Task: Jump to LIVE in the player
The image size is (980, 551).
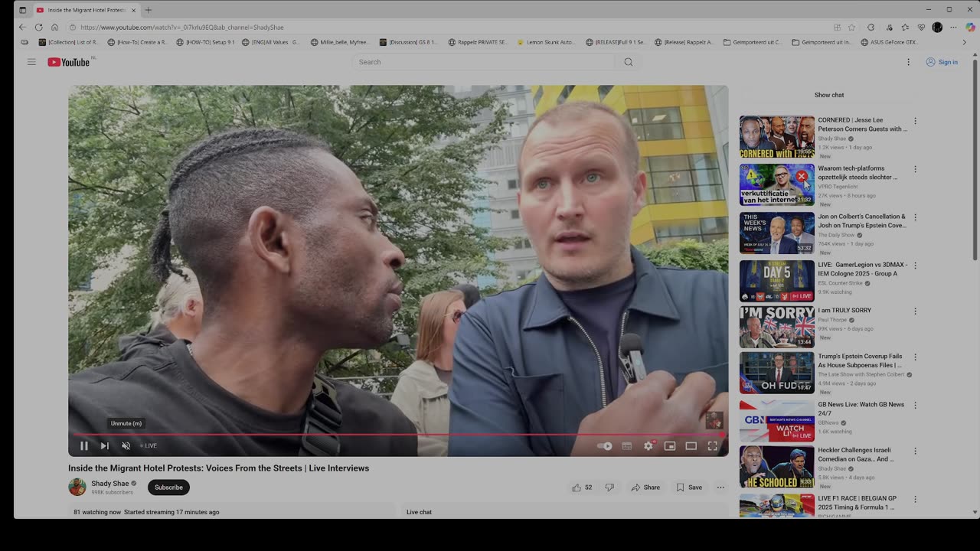Action: pyautogui.click(x=149, y=446)
